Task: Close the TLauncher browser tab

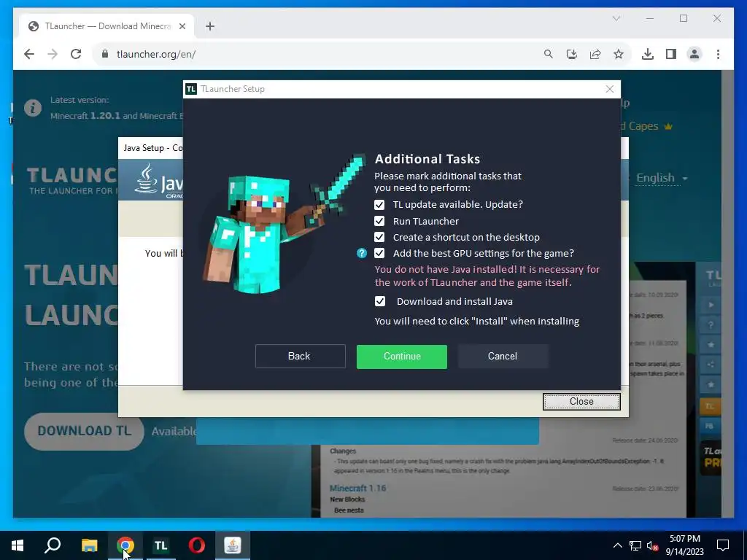Action: [x=182, y=26]
